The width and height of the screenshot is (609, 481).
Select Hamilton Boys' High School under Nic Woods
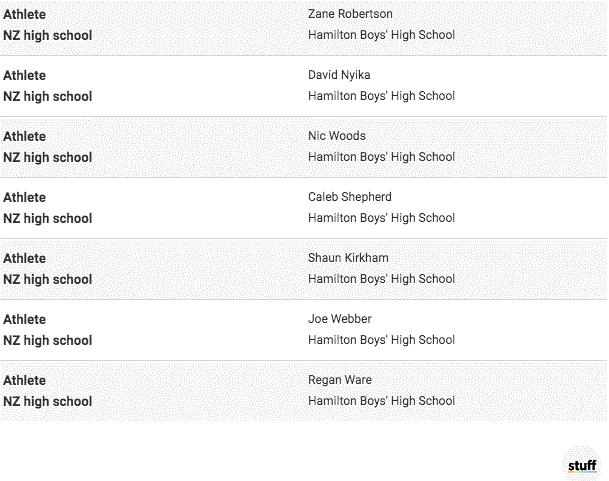point(381,157)
